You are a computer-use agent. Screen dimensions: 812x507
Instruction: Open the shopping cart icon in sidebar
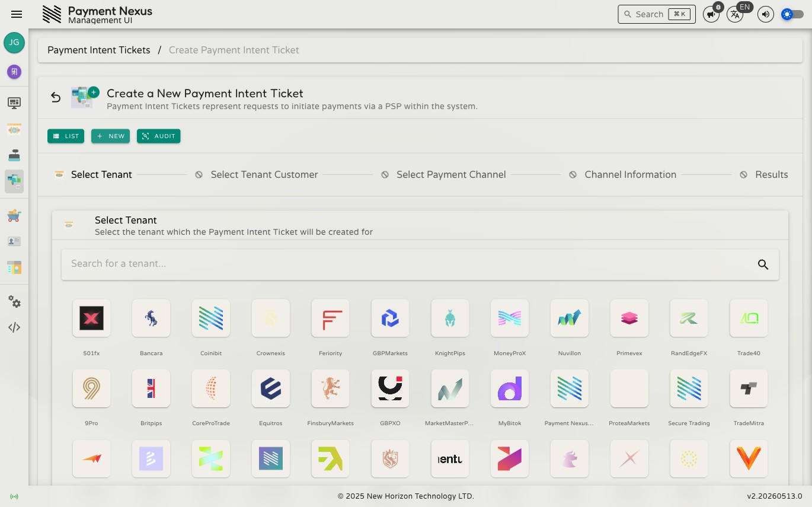pyautogui.click(x=14, y=216)
